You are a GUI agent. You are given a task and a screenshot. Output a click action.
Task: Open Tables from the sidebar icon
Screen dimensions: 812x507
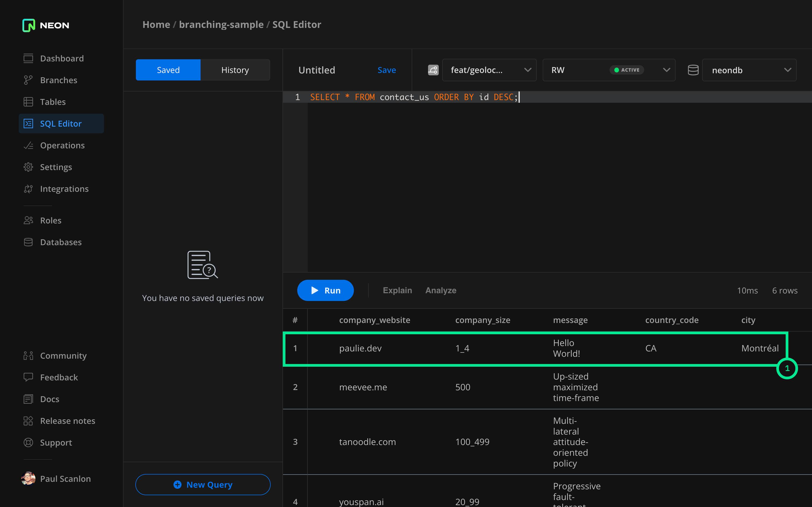coord(28,102)
